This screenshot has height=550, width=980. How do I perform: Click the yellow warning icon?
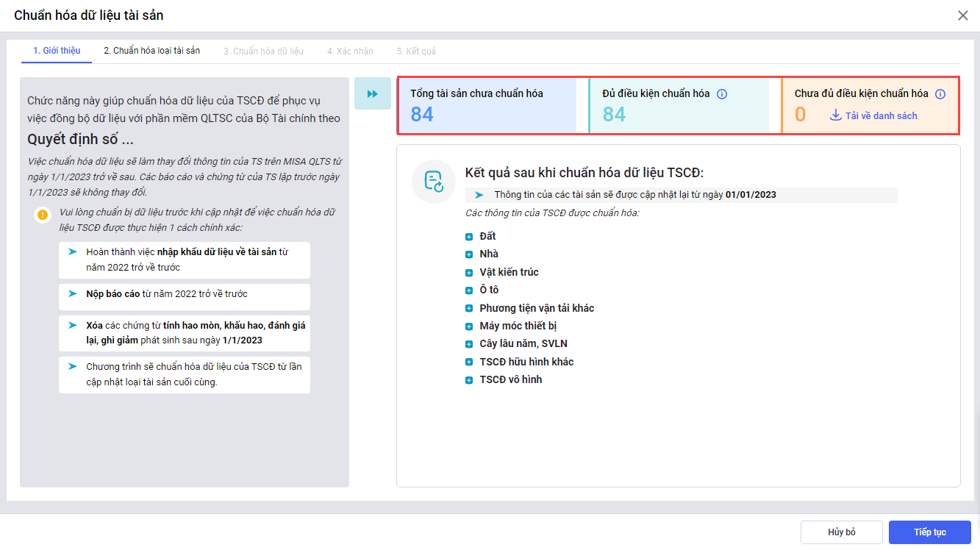43,215
